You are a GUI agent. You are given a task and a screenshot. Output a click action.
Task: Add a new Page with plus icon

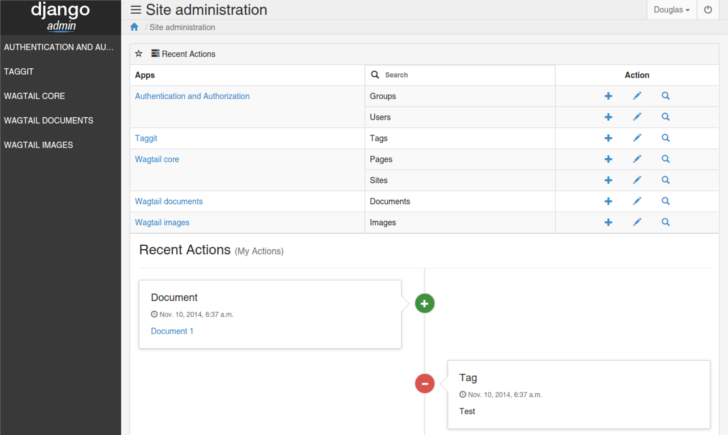point(608,159)
